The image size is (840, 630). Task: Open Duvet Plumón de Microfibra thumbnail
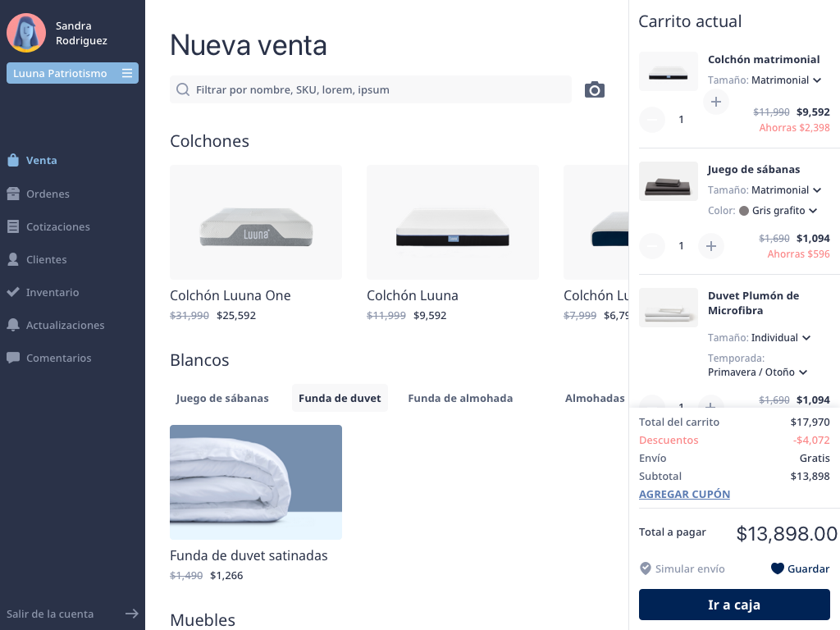[x=669, y=308]
